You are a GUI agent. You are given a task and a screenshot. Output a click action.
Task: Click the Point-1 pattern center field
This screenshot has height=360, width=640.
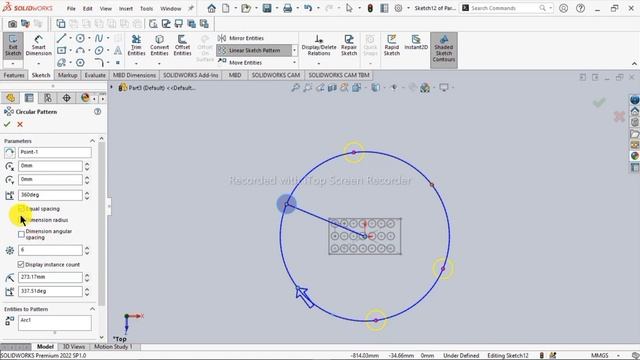[55, 152]
